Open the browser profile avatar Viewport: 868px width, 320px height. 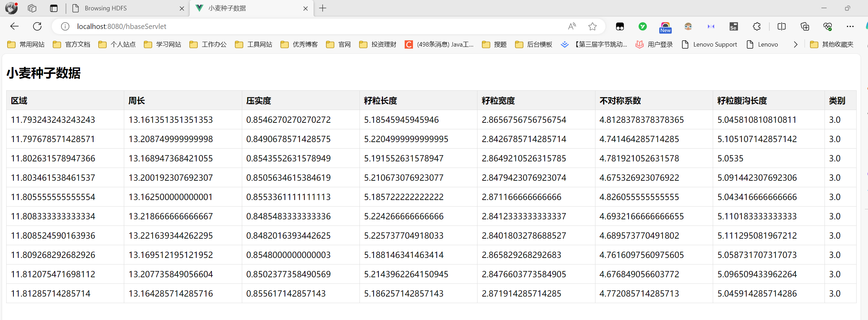(x=11, y=8)
